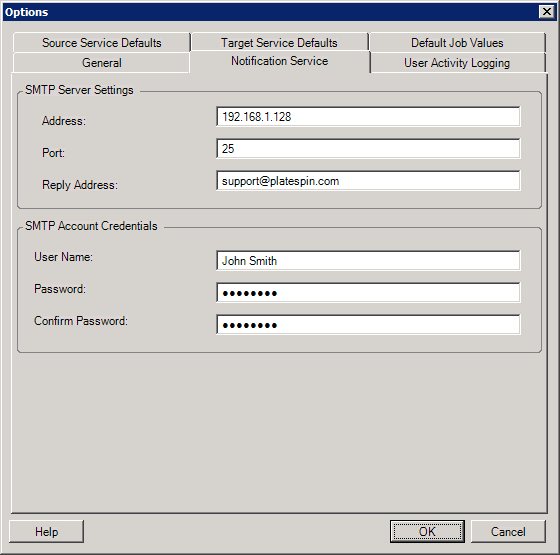Select the Notification Service tab

(x=280, y=61)
